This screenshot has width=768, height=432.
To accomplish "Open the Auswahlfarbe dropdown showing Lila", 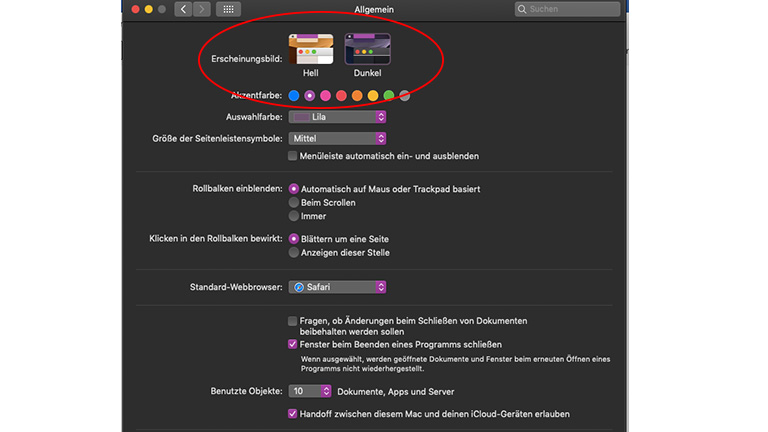I will (337, 117).
